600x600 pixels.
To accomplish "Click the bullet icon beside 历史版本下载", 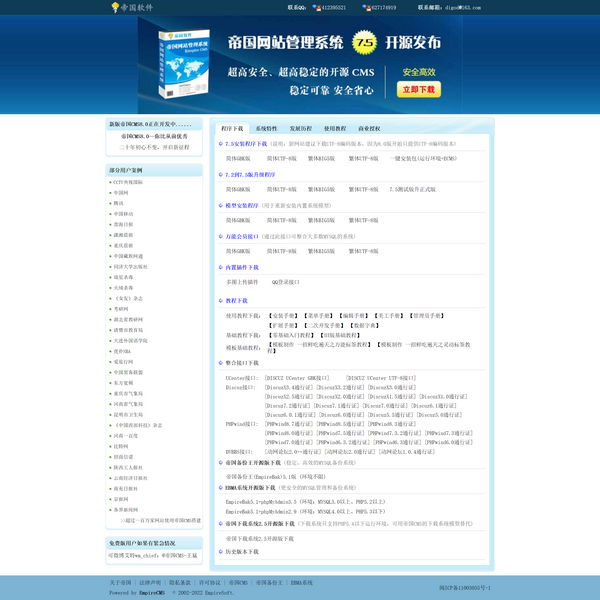I will 220,551.
